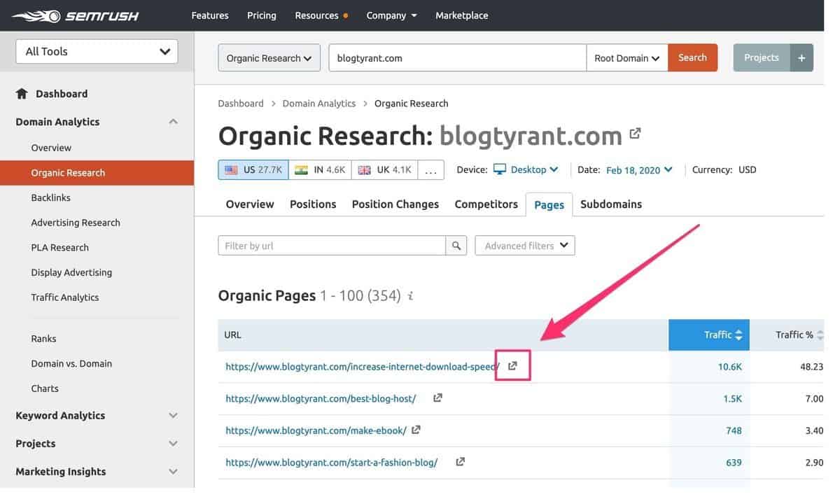
Task: Open the Root Domain dropdown
Action: [x=627, y=58]
